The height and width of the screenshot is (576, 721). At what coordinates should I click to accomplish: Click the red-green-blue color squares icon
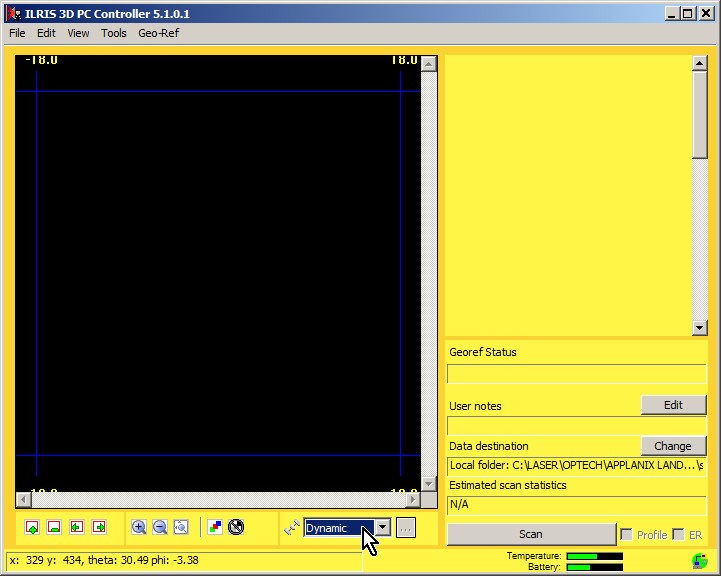point(215,527)
